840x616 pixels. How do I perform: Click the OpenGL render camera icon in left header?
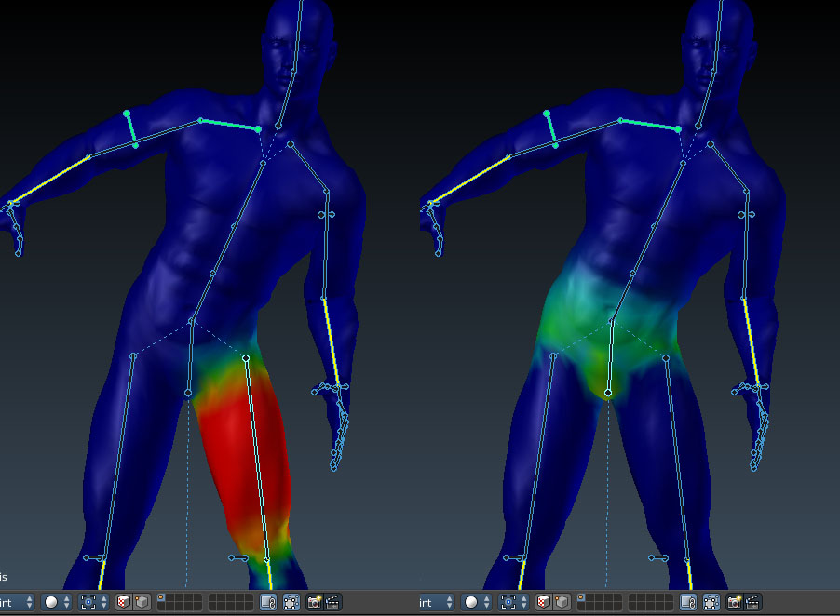314,602
